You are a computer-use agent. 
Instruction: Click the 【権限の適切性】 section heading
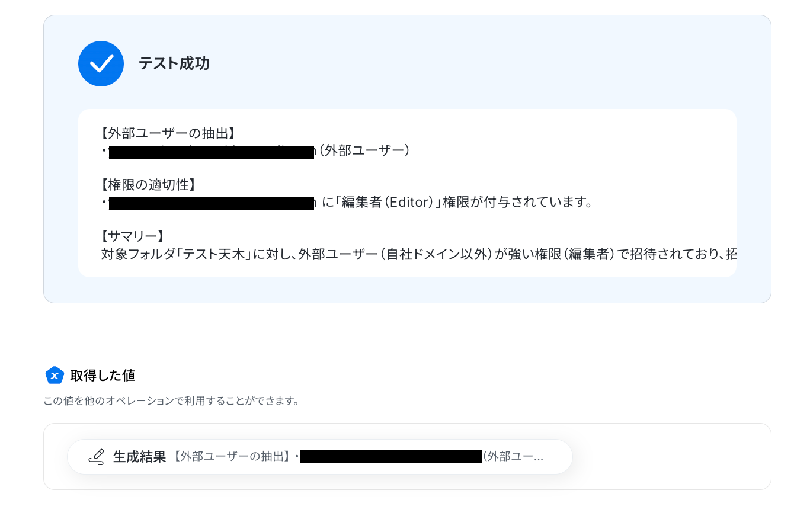(x=149, y=185)
